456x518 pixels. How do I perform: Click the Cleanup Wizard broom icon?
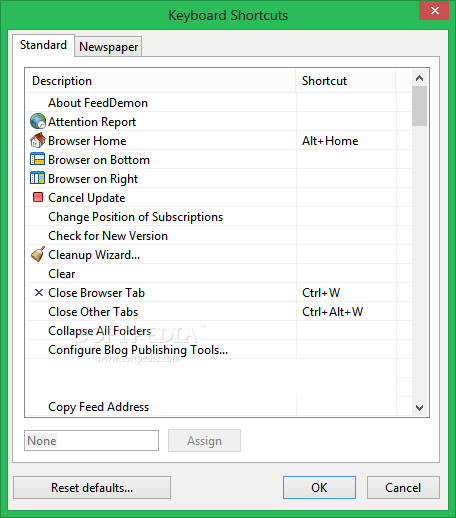pyautogui.click(x=38, y=254)
